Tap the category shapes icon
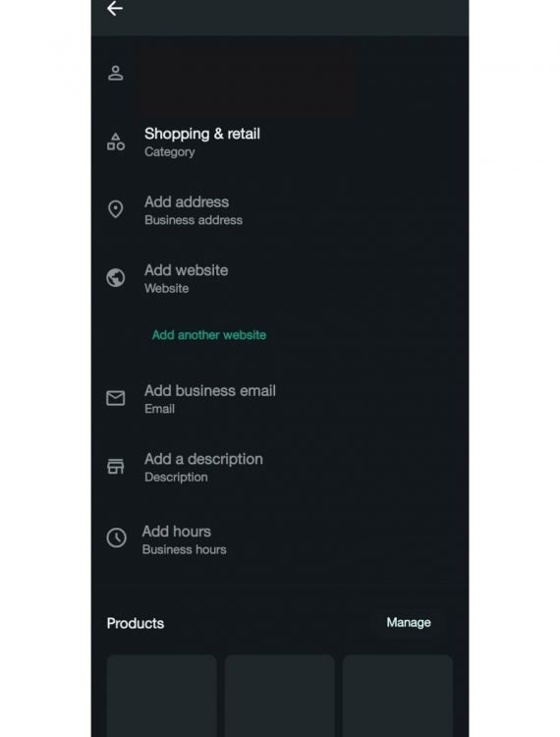The image size is (560, 737). (116, 142)
